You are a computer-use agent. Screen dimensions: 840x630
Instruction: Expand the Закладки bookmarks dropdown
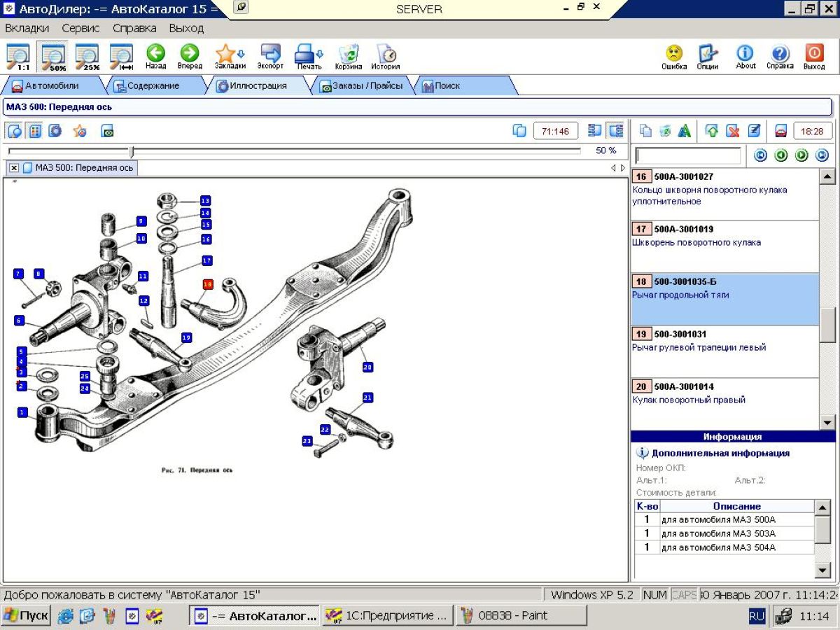pyautogui.click(x=241, y=55)
